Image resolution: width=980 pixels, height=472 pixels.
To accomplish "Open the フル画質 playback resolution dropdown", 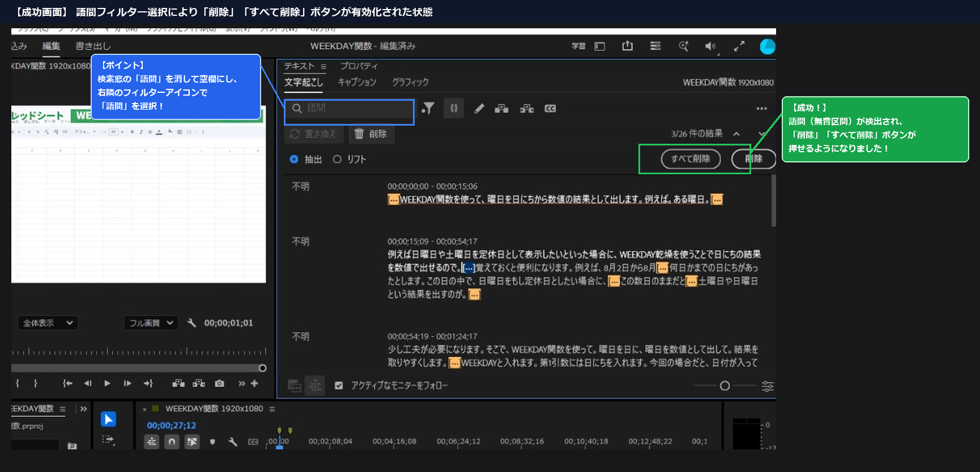I will 151,323.
